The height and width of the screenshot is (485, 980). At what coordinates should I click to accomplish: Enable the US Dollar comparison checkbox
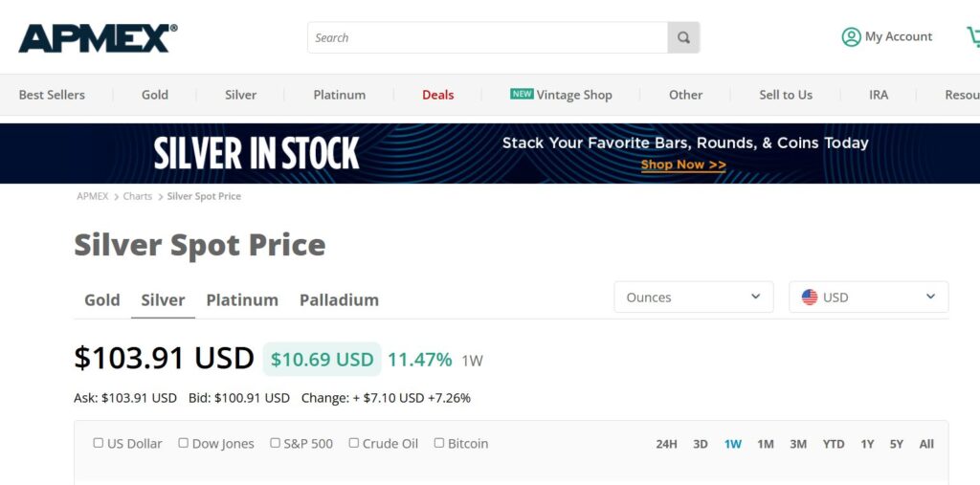click(99, 443)
